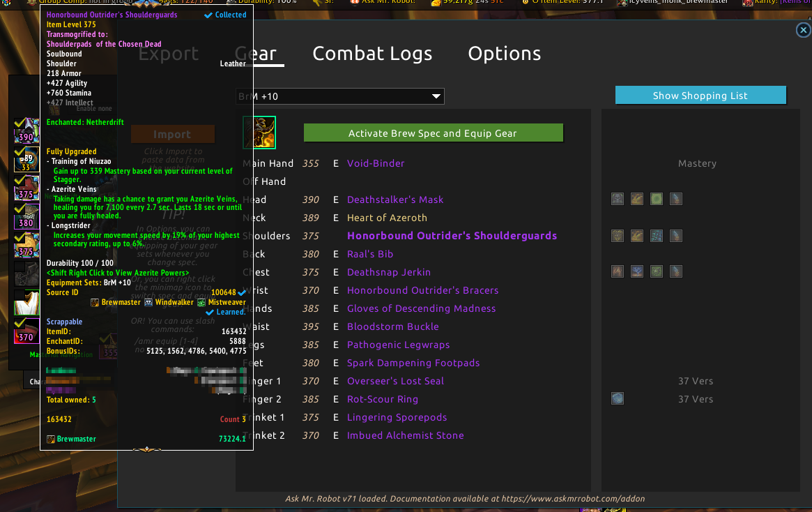
Task: Open the Combat Logs tab
Action: pyautogui.click(x=372, y=54)
